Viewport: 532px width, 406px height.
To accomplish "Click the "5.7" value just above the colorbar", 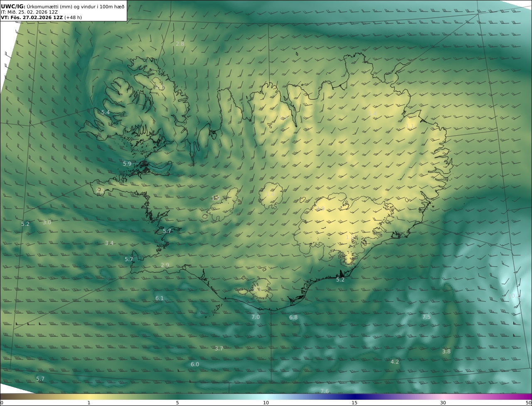I will click(40, 379).
